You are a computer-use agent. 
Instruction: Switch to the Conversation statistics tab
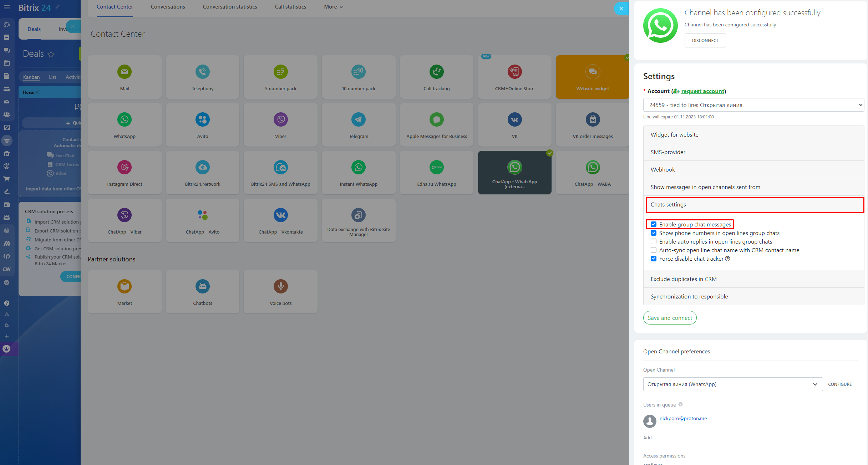tap(230, 7)
